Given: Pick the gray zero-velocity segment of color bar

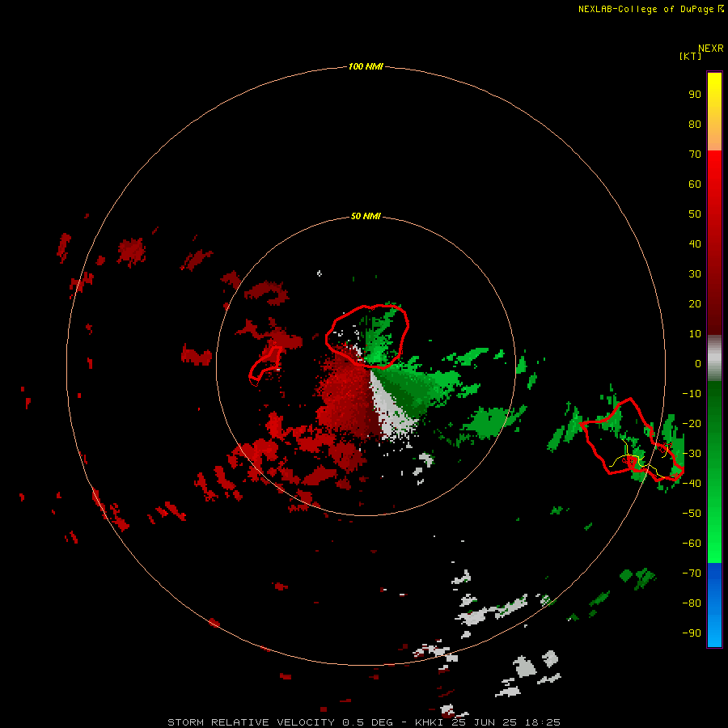Looking at the screenshot, I should (x=714, y=358).
